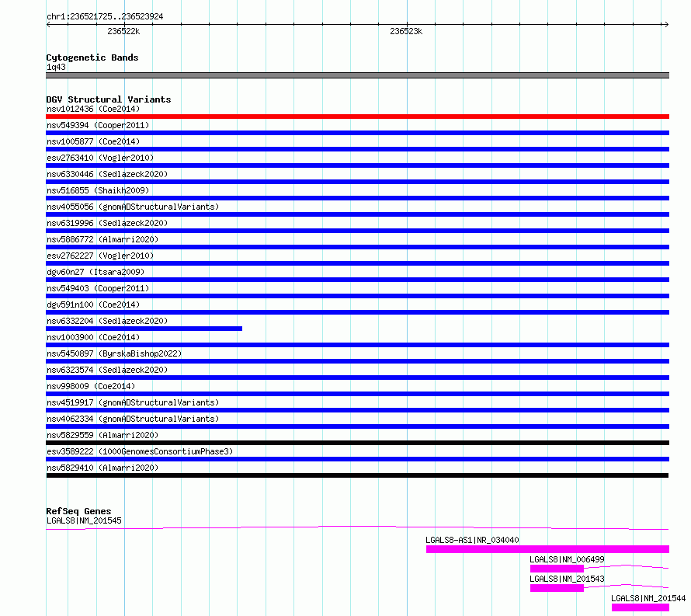This screenshot has height=616, width=691.
Task: Click the LGALS8|NM_201545 gene label
Action: (x=84, y=520)
